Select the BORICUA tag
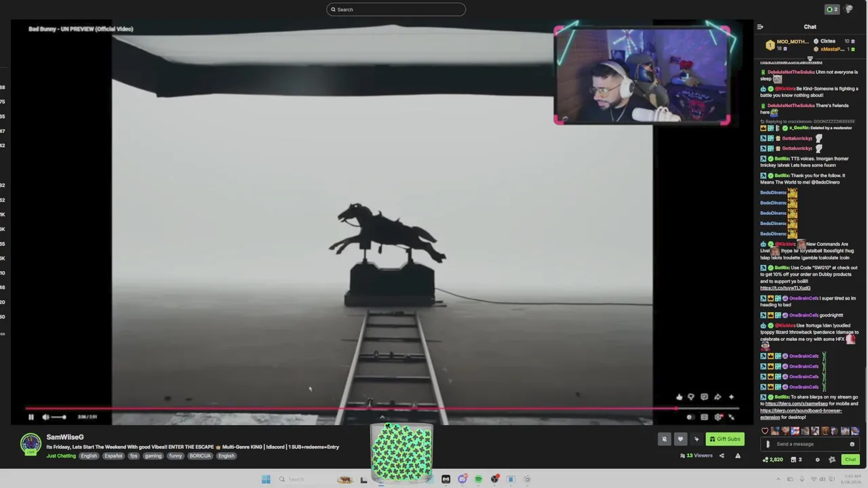868x488 pixels. (x=200, y=456)
